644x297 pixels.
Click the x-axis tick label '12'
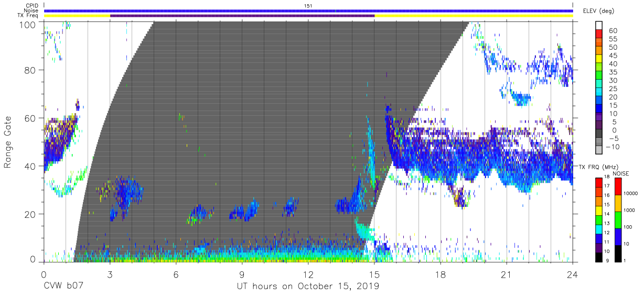coord(308,274)
